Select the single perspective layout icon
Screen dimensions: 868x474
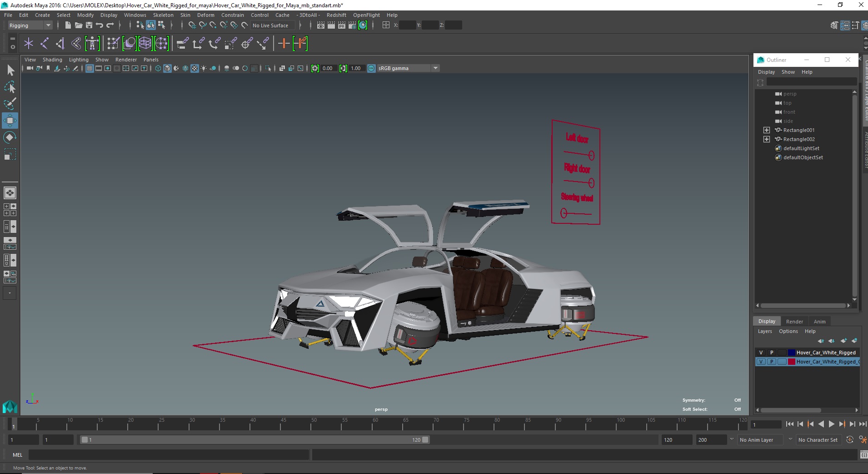pos(10,193)
